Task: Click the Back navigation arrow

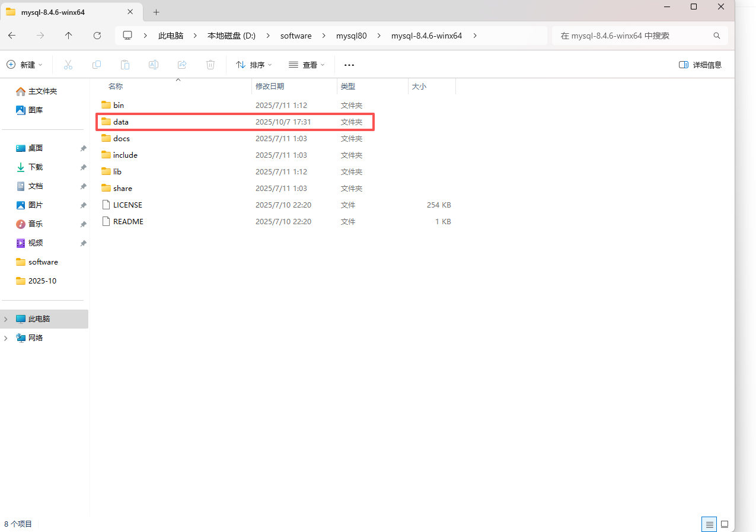Action: tap(12, 36)
